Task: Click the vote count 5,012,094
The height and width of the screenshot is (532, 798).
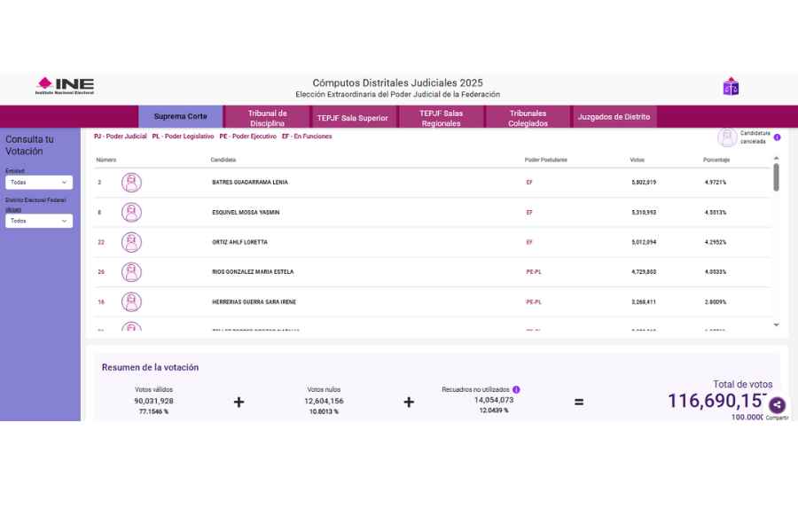Action: point(644,242)
